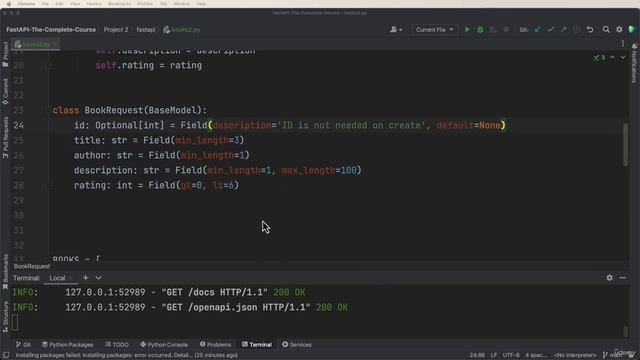
Task: Click books2.py in the navigation bar
Action: (182, 30)
